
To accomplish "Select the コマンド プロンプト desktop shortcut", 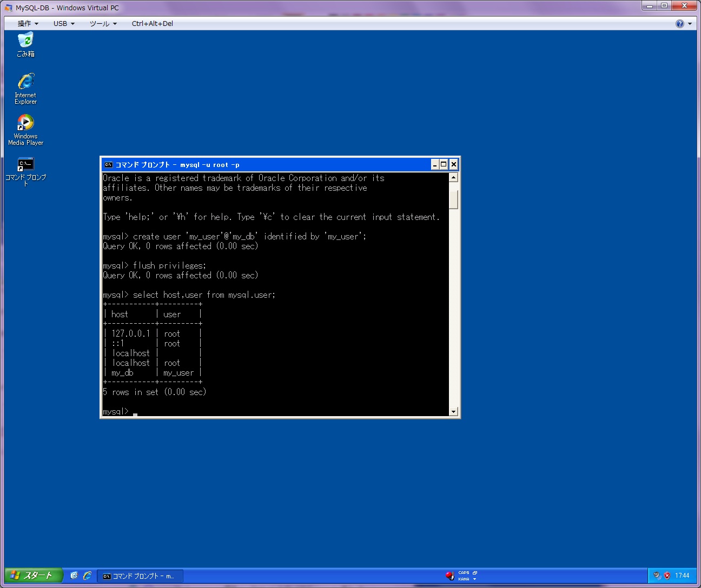I will pos(25,171).
